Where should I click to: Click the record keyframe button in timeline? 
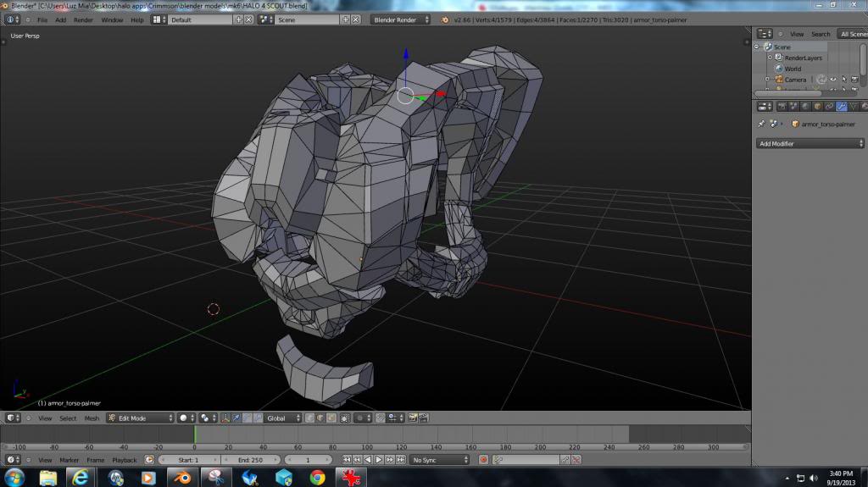(483, 460)
